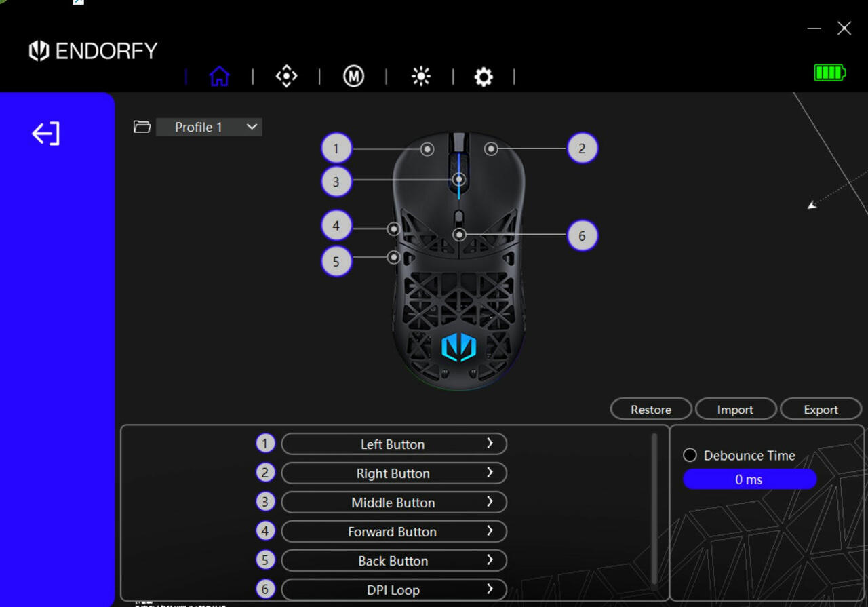Open the Home tab icon

tap(219, 76)
